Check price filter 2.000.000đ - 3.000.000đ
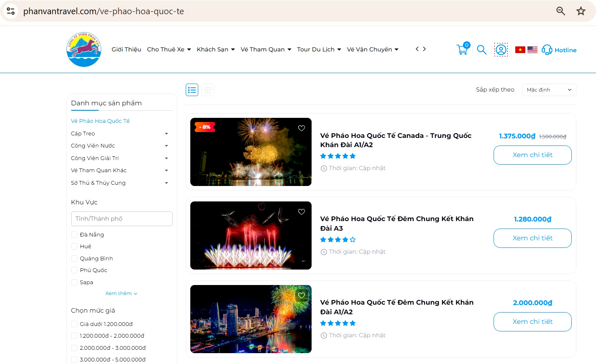 [x=74, y=348]
